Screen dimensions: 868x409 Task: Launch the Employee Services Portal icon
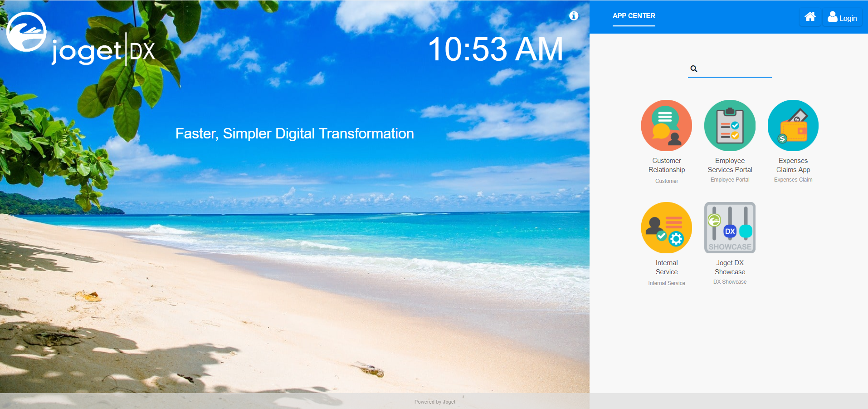pyautogui.click(x=730, y=126)
